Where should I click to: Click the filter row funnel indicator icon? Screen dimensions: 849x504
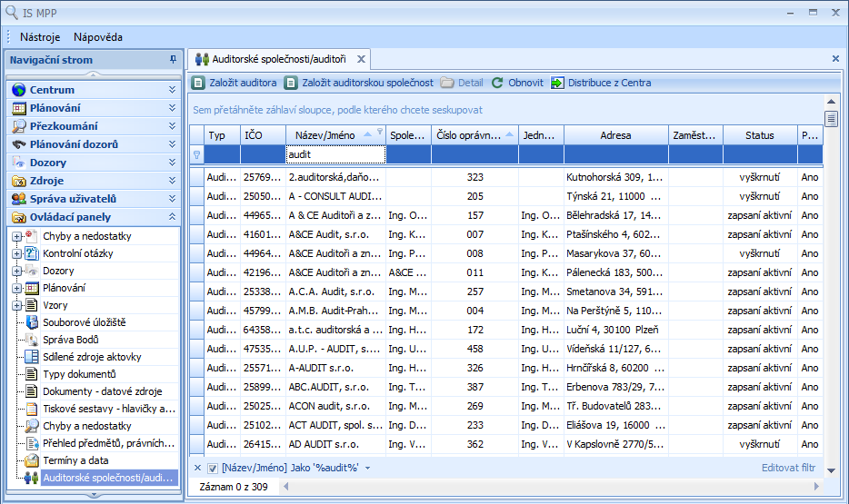(196, 154)
